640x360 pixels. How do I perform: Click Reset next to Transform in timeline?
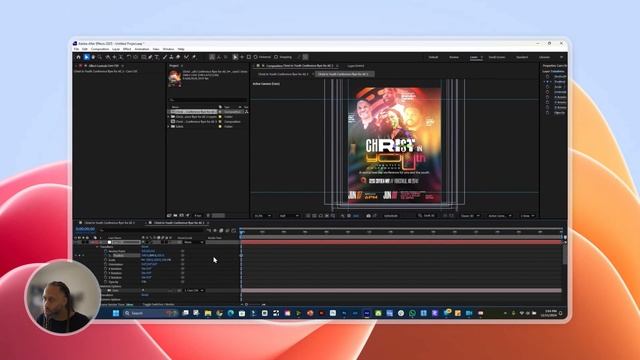(145, 247)
